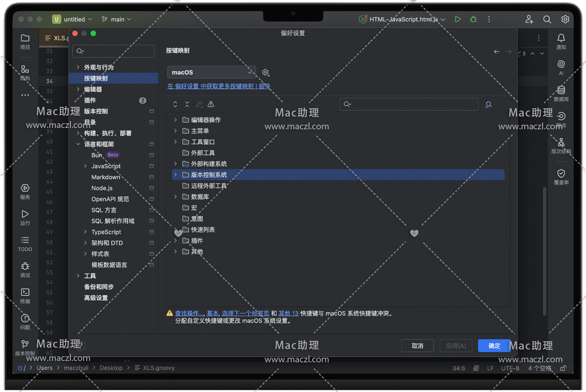Select the 高级设置 settings page
Viewport: 586px width, 392px height.
click(96, 298)
